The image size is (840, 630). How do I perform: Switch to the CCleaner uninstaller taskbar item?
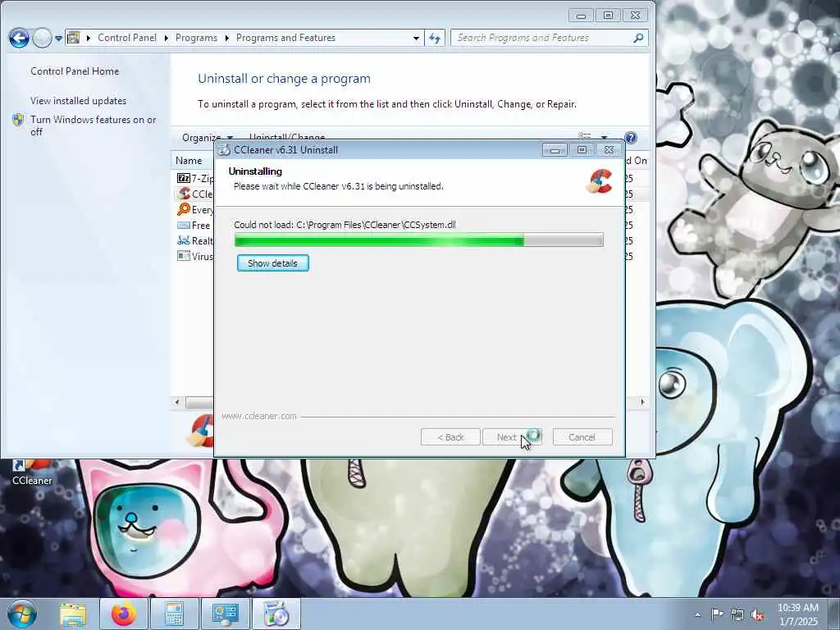tap(276, 614)
